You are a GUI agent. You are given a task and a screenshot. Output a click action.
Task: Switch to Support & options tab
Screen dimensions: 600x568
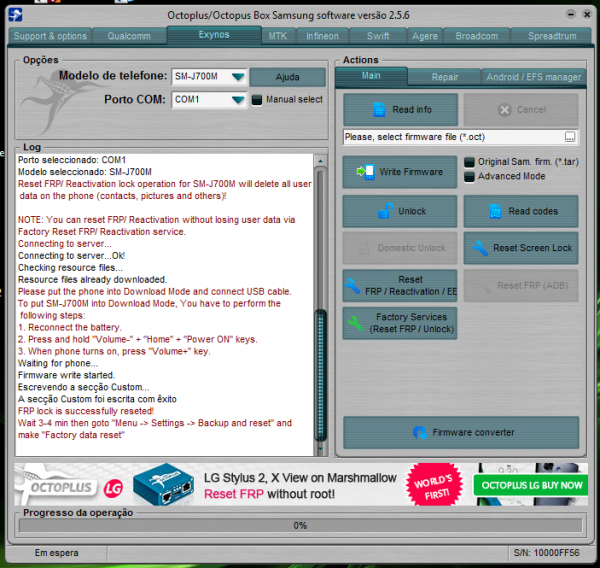point(50,36)
